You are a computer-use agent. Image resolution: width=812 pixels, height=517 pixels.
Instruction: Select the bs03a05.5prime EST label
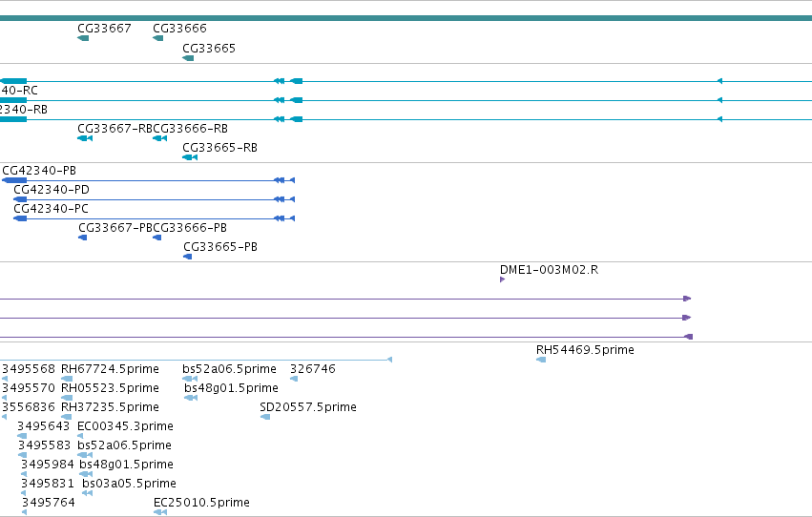click(x=129, y=484)
